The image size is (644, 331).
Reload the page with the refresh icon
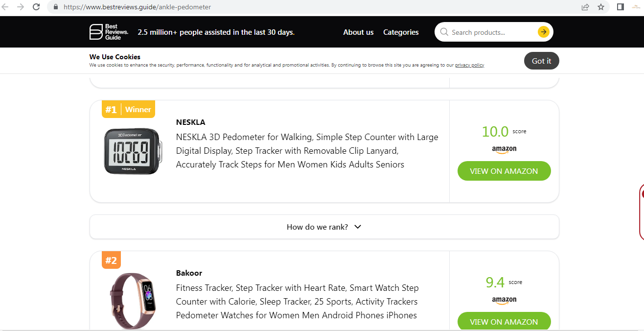pyautogui.click(x=36, y=7)
